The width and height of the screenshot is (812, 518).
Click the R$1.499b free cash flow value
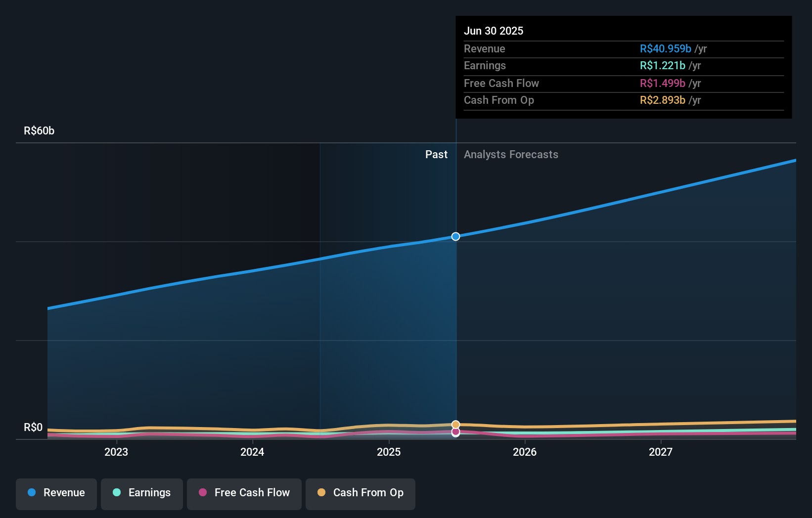pyautogui.click(x=663, y=83)
